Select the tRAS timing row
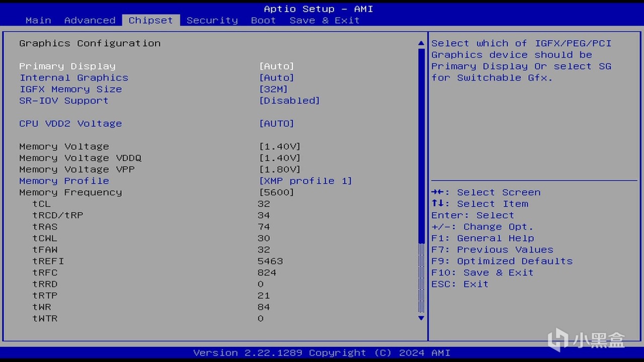The height and width of the screenshot is (362, 644). pyautogui.click(x=45, y=227)
